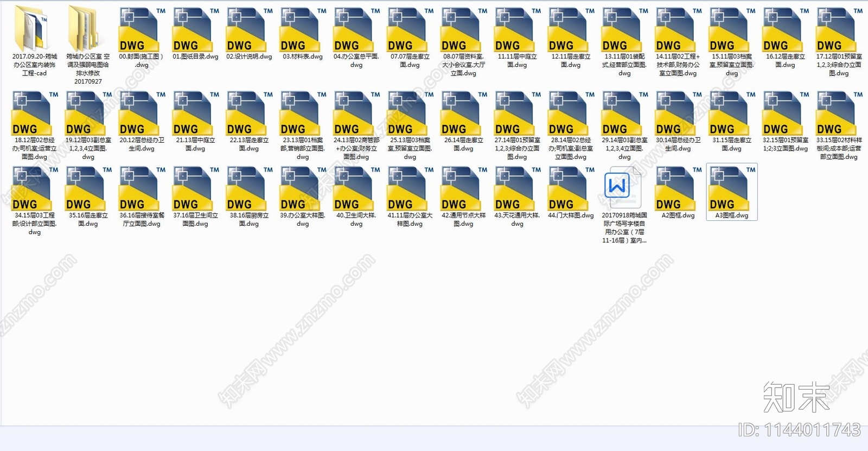This screenshot has width=868, height=451.
Task: Click the 34.15层03工程部;设计部立面图.dwg file name
Action: click(x=34, y=224)
